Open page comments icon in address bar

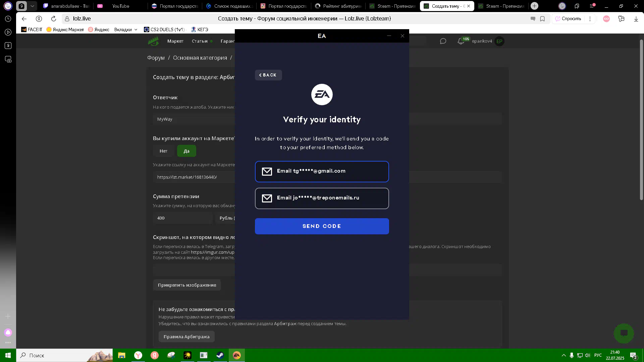pos(533,19)
